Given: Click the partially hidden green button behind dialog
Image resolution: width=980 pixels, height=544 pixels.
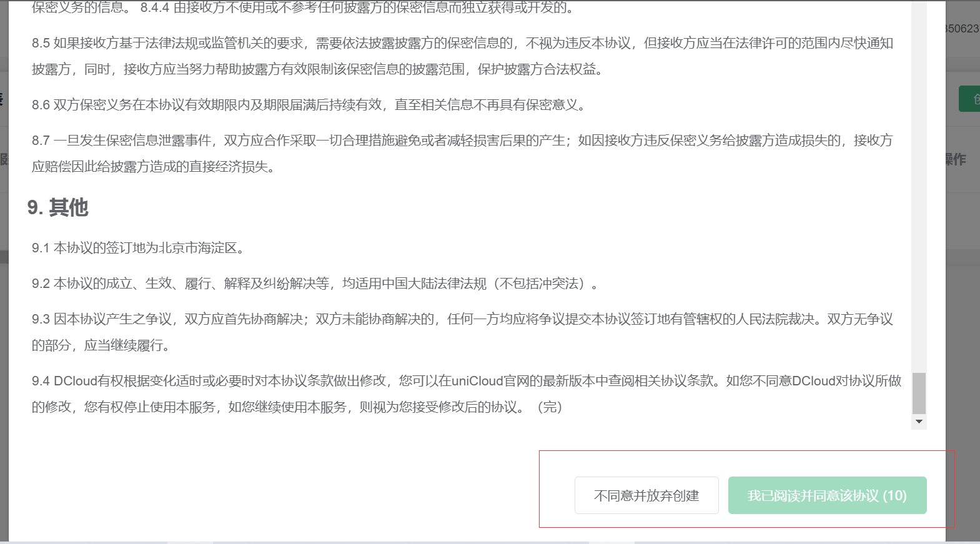Looking at the screenshot, I should [970, 99].
